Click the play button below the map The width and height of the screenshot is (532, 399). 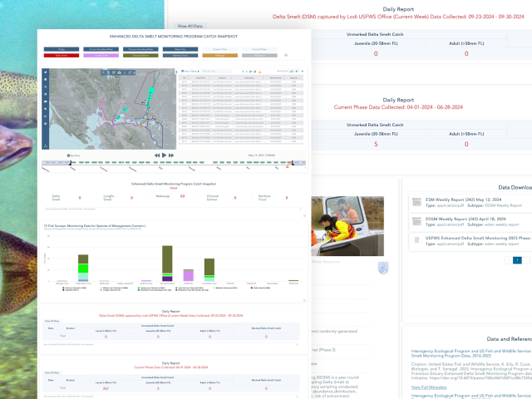pos(165,155)
